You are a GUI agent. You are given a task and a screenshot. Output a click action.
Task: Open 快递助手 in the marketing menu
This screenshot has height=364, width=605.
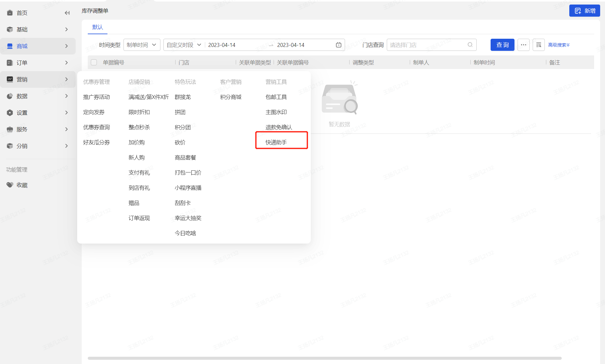276,142
